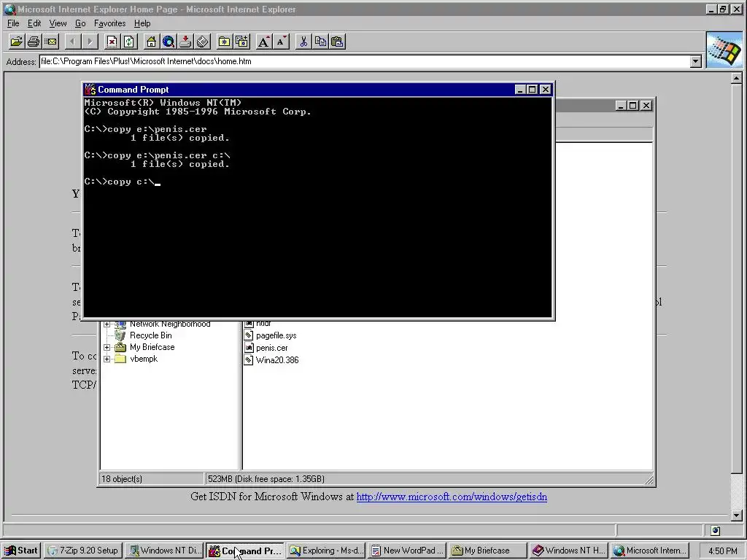Open the Favorites menu
This screenshot has width=747, height=560.
pyautogui.click(x=109, y=23)
